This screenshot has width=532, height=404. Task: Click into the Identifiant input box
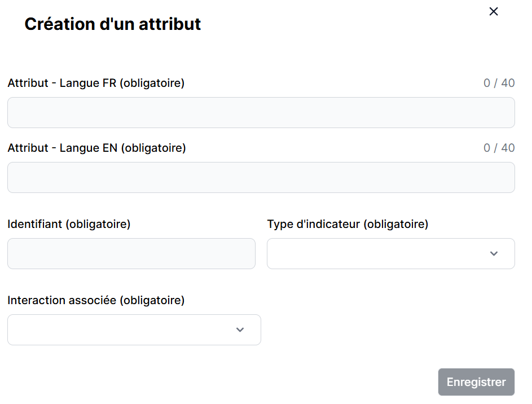pyautogui.click(x=131, y=253)
